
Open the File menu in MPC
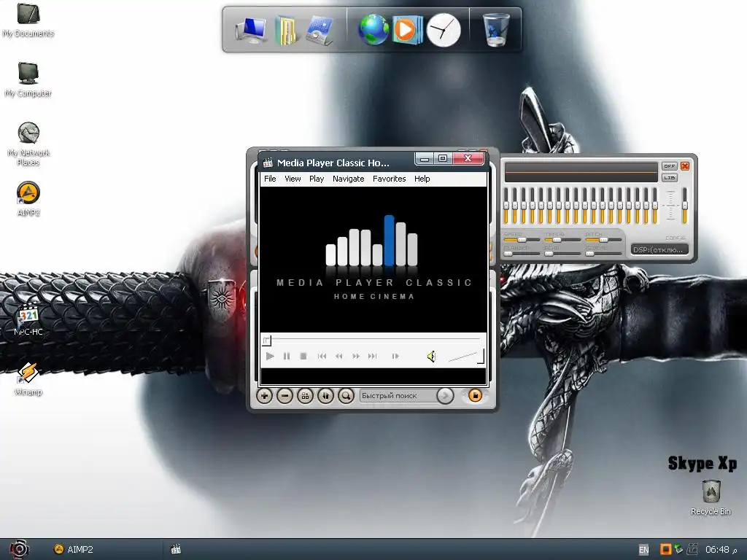point(270,179)
